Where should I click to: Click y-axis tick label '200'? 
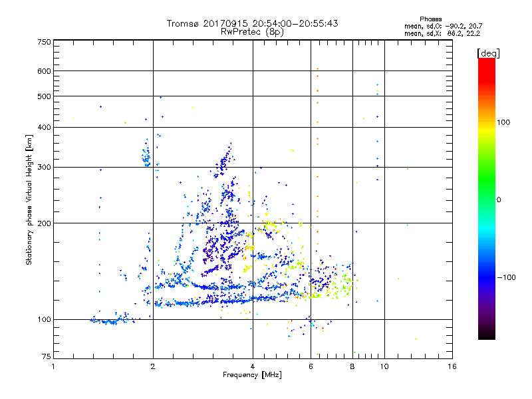[x=44, y=223]
